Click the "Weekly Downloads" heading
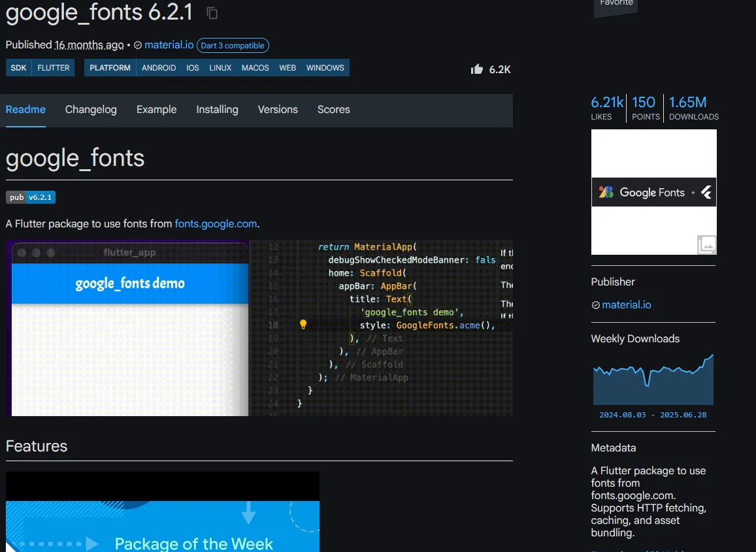Screen dimensions: 756x552 click(x=635, y=339)
